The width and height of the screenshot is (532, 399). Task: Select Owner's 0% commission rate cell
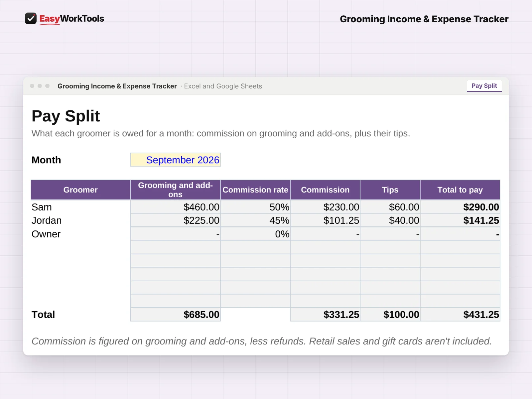(255, 234)
